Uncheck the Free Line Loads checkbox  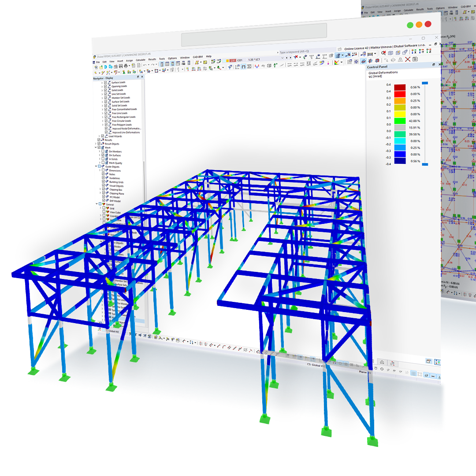(x=106, y=113)
